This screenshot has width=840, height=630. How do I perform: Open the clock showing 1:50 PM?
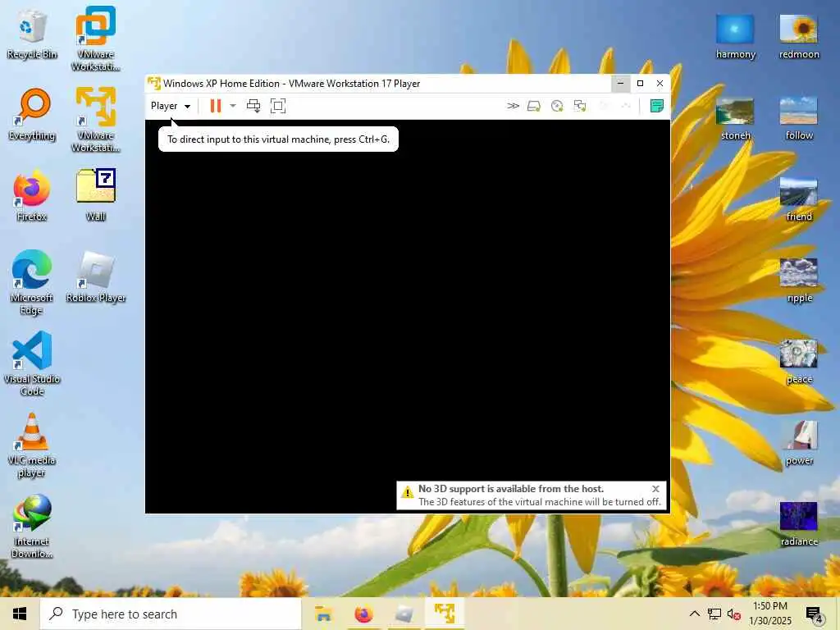coord(769,614)
